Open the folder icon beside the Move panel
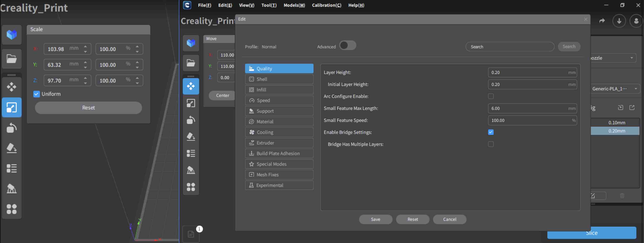The width and height of the screenshot is (644, 243). (x=191, y=63)
